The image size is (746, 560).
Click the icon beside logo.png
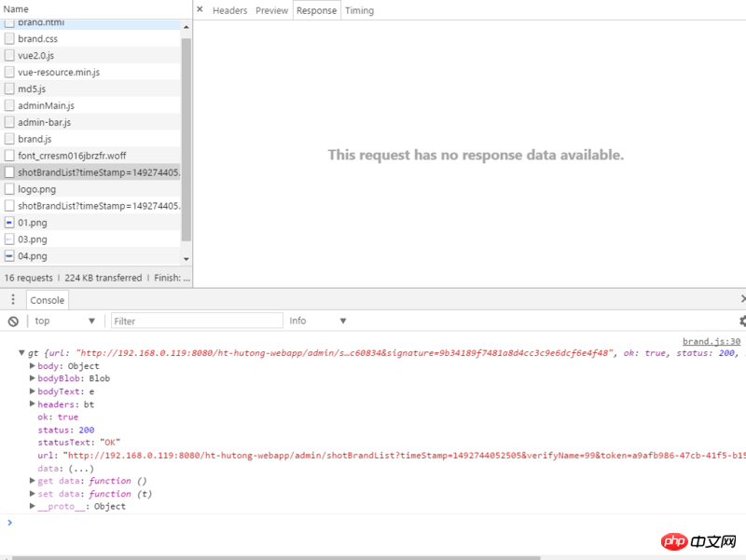coord(9,189)
